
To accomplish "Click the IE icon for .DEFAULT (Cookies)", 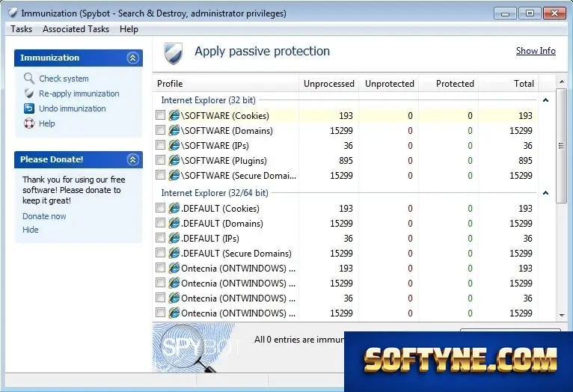I will [174, 208].
